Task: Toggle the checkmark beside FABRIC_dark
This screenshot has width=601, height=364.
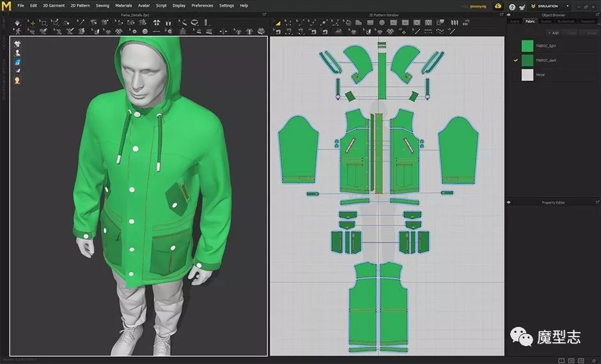Action: pos(516,61)
